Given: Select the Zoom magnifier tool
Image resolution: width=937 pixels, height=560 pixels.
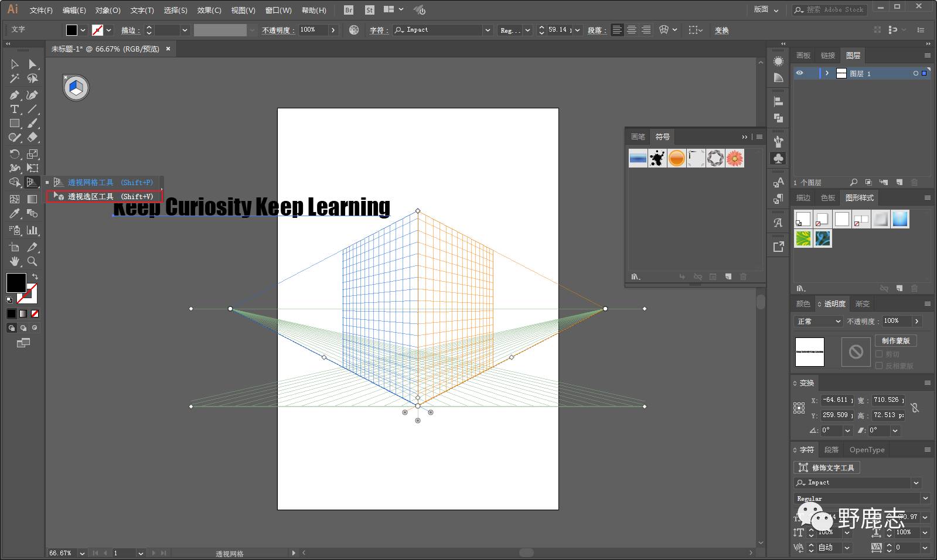Looking at the screenshot, I should [x=32, y=261].
